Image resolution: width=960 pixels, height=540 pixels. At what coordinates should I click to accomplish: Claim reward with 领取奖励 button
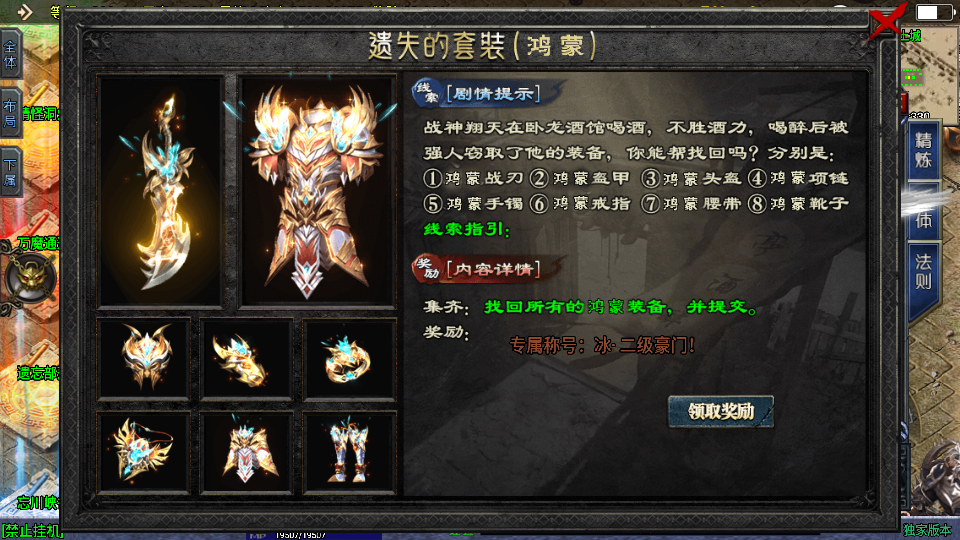(x=721, y=411)
